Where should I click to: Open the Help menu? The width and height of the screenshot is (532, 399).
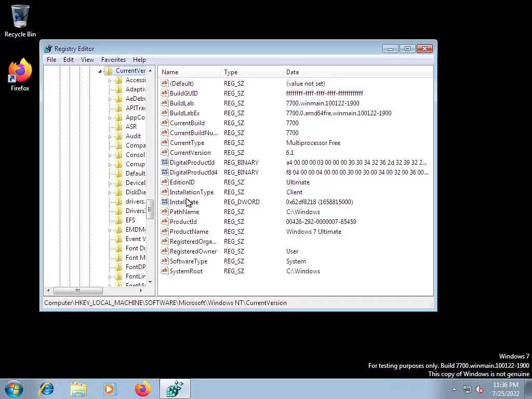pyautogui.click(x=139, y=60)
